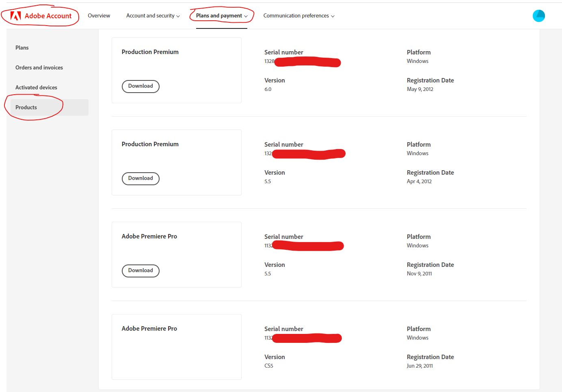The height and width of the screenshot is (392, 562).
Task: Expand Communication preferences menu
Action: pos(299,15)
